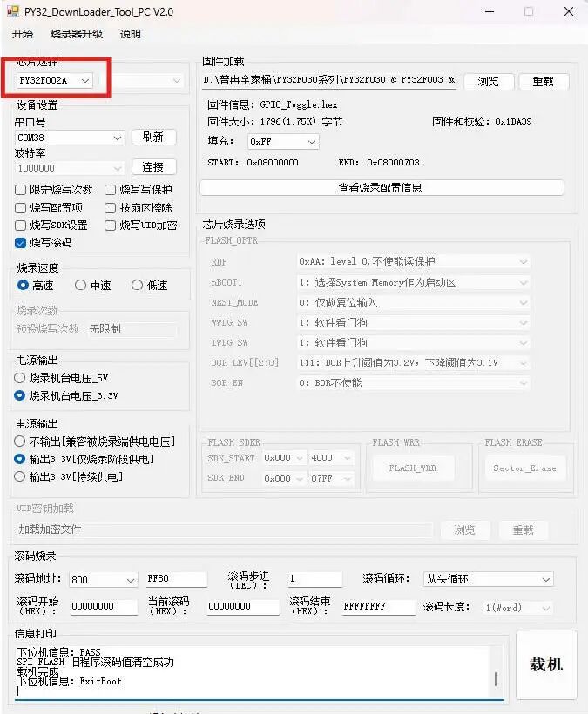Open the 滚码长度 1(Word) dropdown
This screenshot has width=588, height=714.
click(517, 608)
